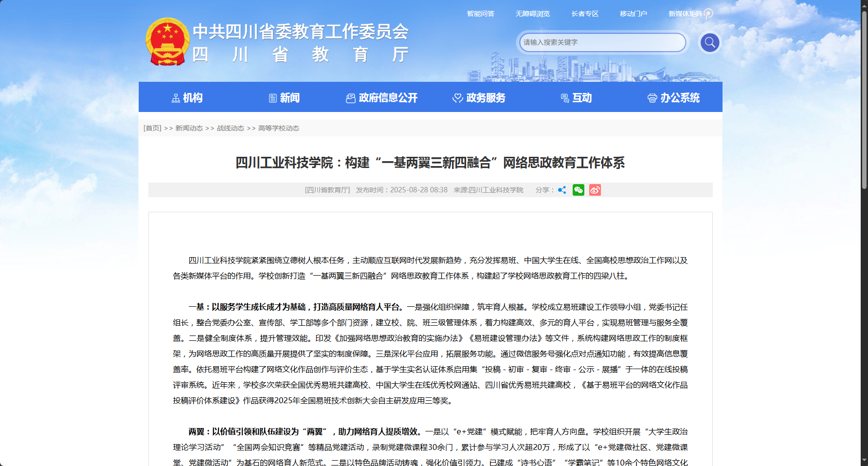This screenshot has height=466, width=868.
Task: Click the 智能问答 link
Action: [480, 14]
